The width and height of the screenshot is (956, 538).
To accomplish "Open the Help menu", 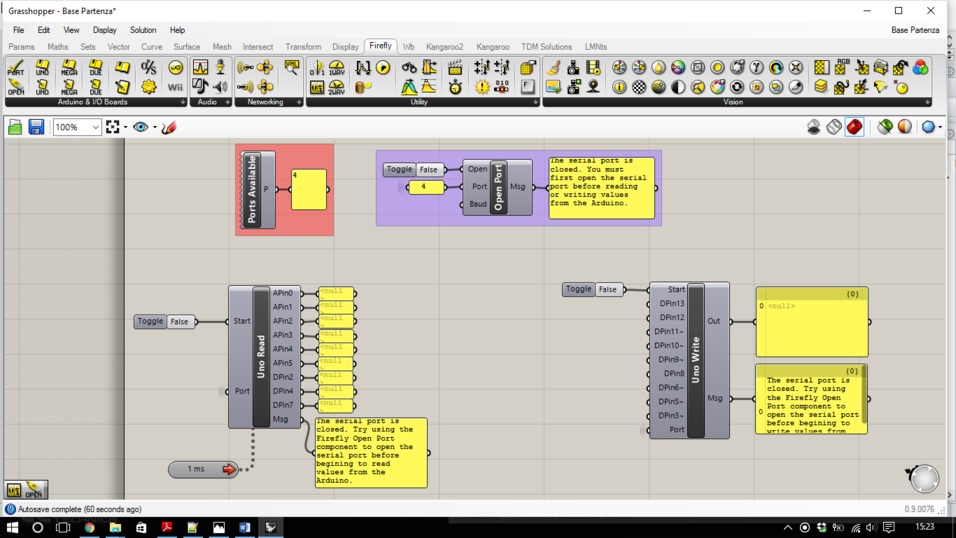I will 177,30.
